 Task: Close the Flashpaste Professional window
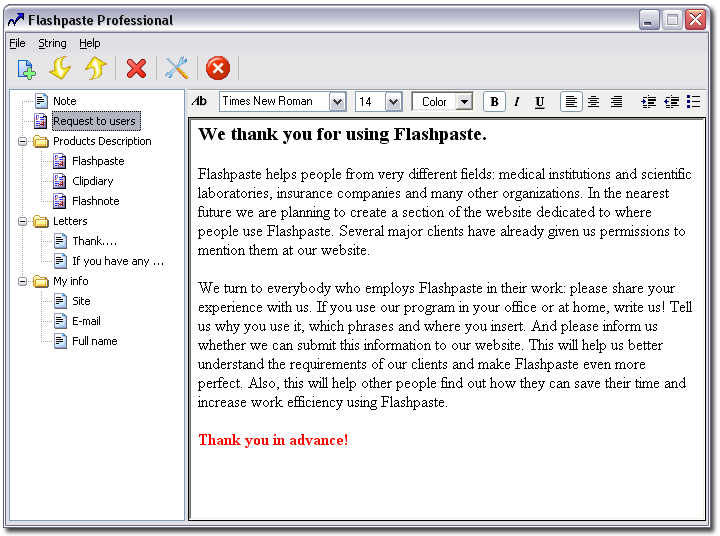click(x=696, y=20)
